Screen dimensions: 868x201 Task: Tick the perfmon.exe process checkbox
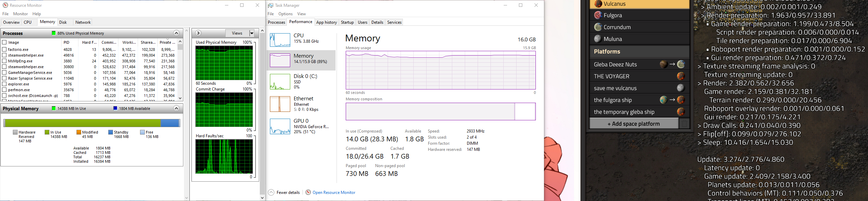coord(4,90)
